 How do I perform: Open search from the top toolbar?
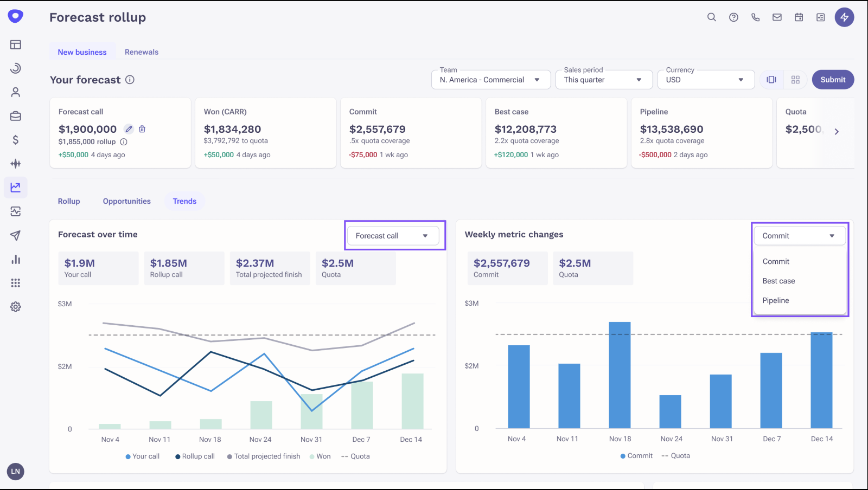pyautogui.click(x=712, y=17)
